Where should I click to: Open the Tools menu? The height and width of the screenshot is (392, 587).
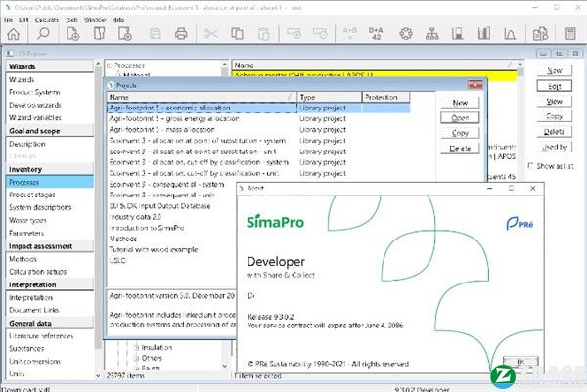pyautogui.click(x=71, y=20)
